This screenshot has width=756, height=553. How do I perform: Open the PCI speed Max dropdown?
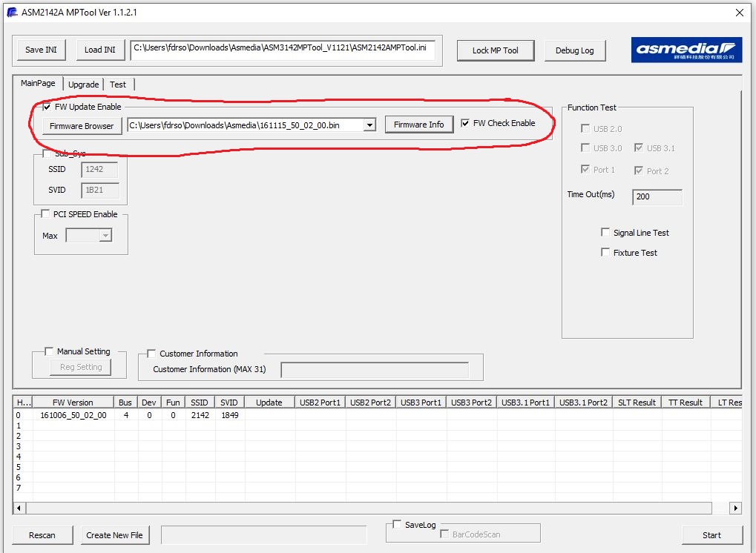pyautogui.click(x=105, y=236)
